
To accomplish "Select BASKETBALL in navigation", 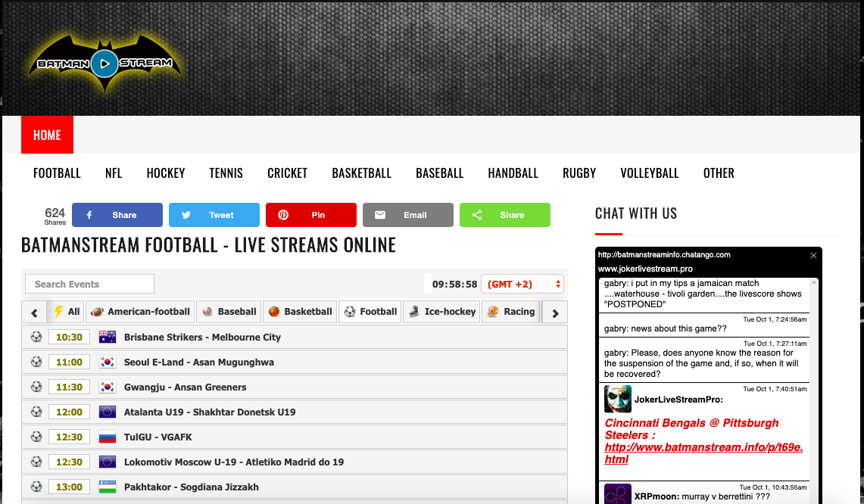I will coord(361,173).
